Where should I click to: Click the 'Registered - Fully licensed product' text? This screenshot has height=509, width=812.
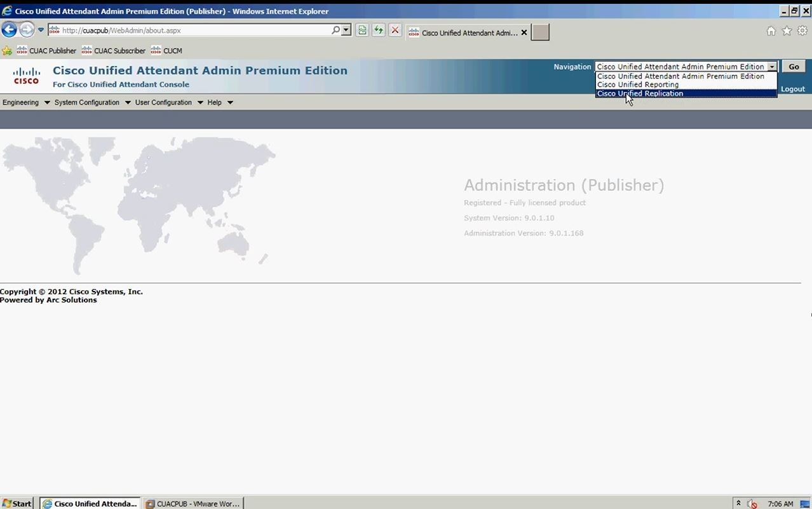(525, 203)
